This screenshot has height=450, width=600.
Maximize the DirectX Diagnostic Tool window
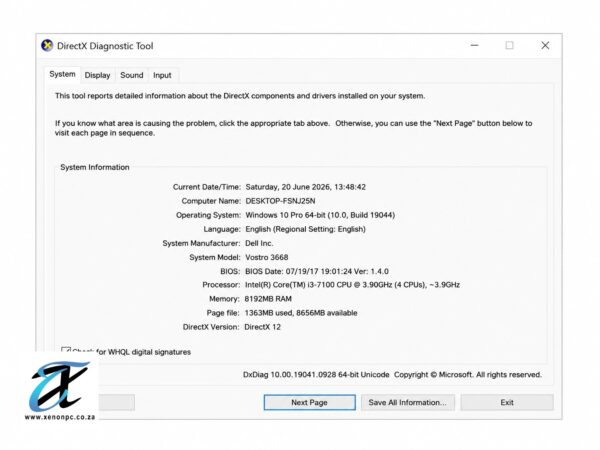[509, 46]
